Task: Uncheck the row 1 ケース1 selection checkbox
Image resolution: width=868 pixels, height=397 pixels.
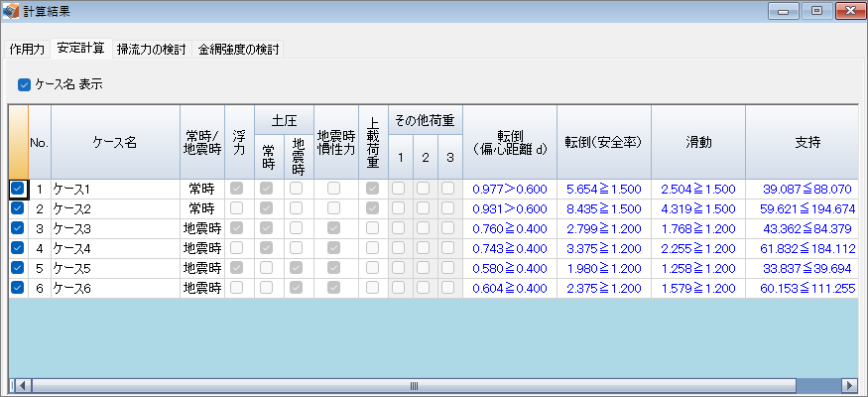Action: [18, 189]
